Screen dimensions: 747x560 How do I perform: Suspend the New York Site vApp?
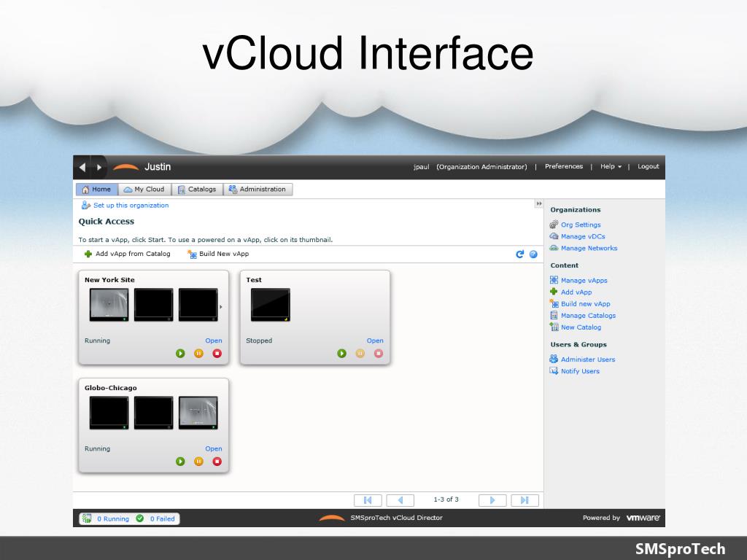(198, 354)
